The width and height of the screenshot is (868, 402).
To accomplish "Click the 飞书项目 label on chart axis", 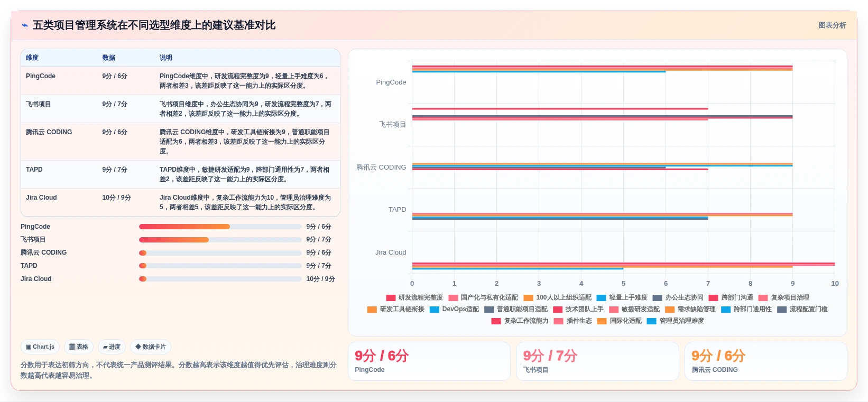I will (x=392, y=125).
